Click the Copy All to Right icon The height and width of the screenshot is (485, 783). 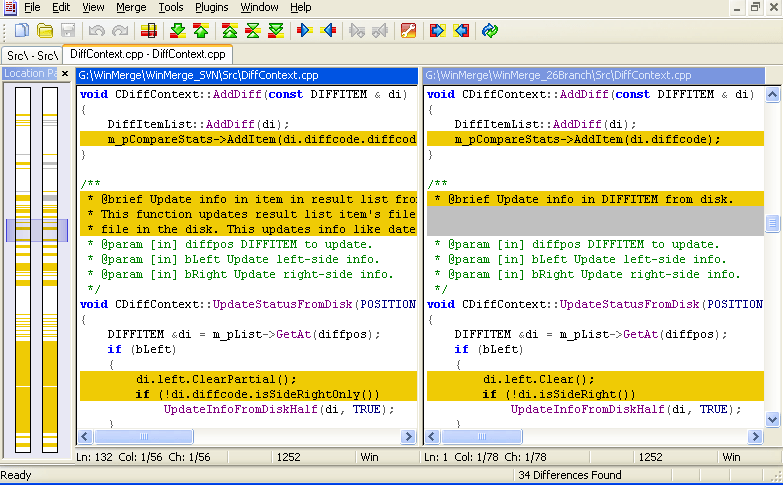(438, 31)
